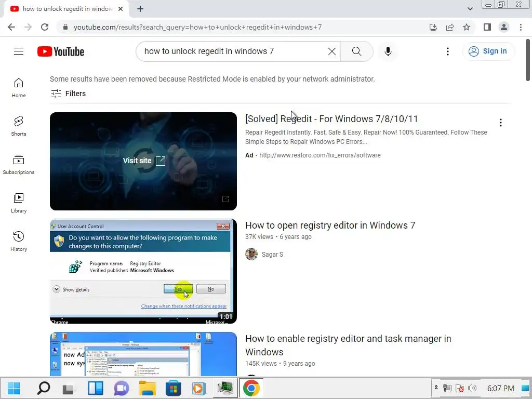Image resolution: width=532 pixels, height=399 pixels.
Task: Open Microsoft Store from the taskbar
Action: click(173, 388)
